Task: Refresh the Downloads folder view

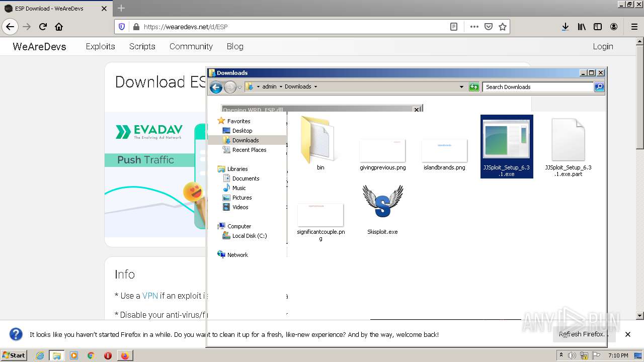Action: [474, 87]
